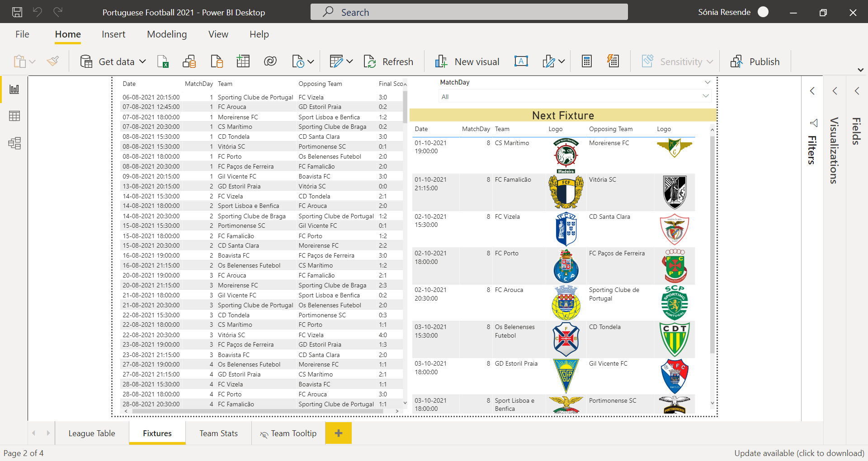The width and height of the screenshot is (868, 461).
Task: Open the quick measure tool
Action: point(613,61)
